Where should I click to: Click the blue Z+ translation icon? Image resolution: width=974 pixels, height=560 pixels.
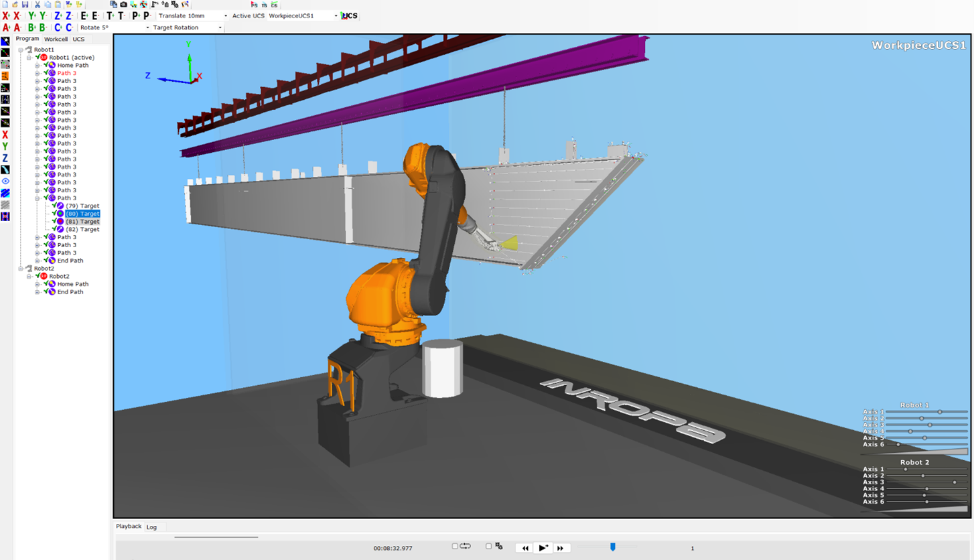[x=60, y=15]
